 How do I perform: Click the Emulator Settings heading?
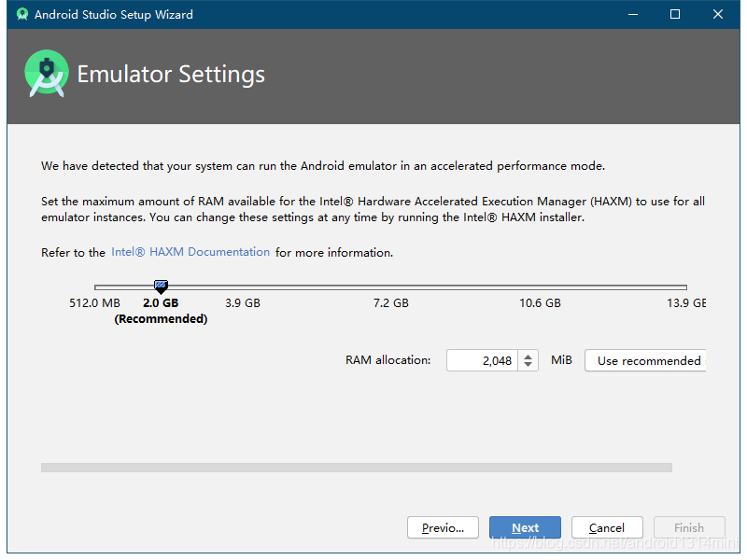click(171, 75)
